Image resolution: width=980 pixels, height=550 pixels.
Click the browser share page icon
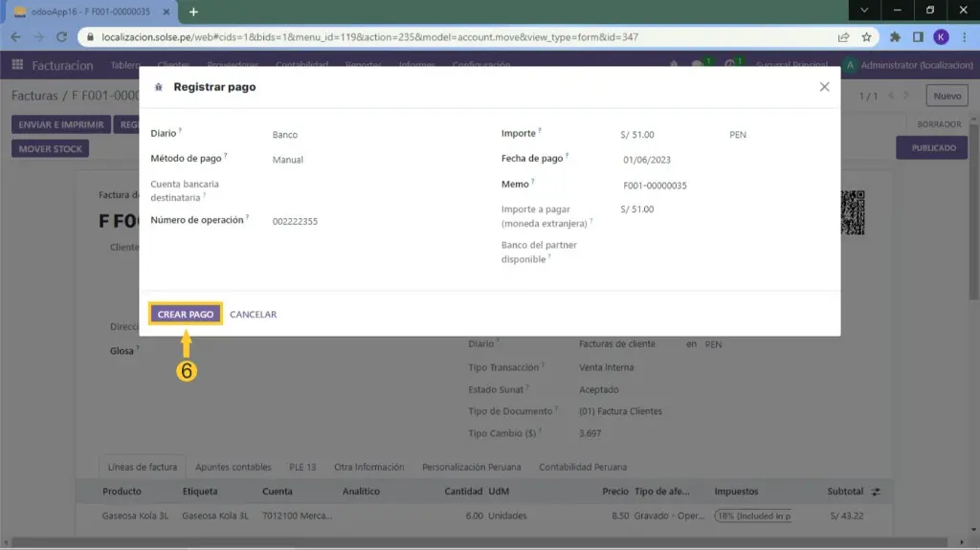[843, 37]
